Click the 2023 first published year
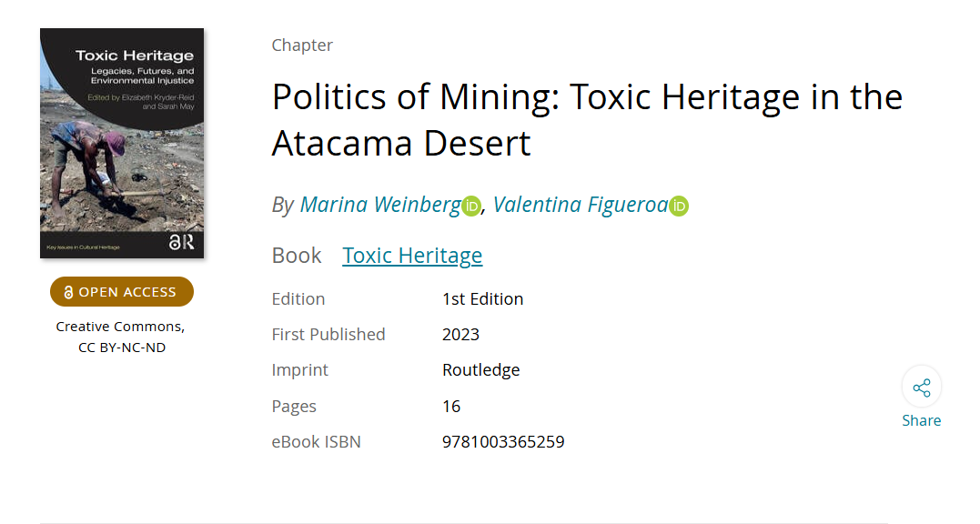Viewport: 980px width, 524px height. (x=460, y=335)
